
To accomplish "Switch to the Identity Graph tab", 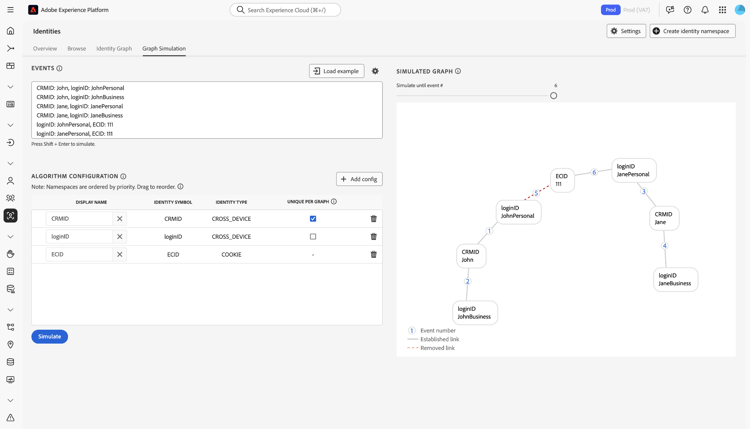I will click(114, 48).
